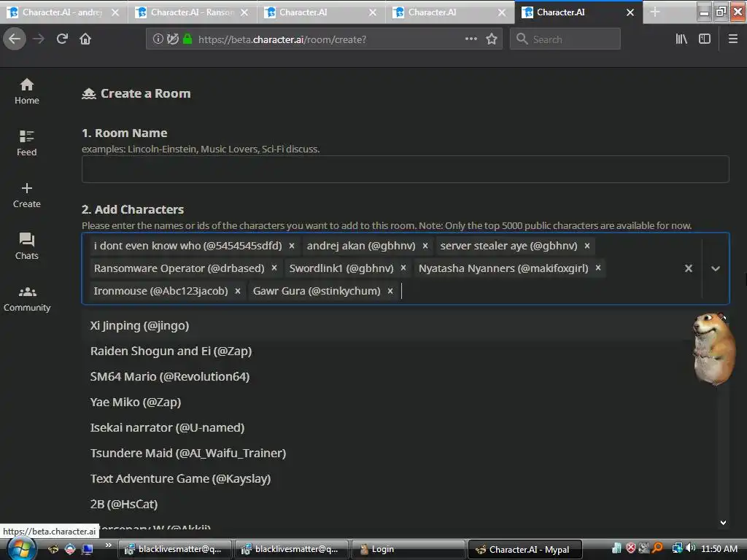Image resolution: width=747 pixels, height=560 pixels.
Task: Remove 'Ironmouse' character chip
Action: (237, 291)
